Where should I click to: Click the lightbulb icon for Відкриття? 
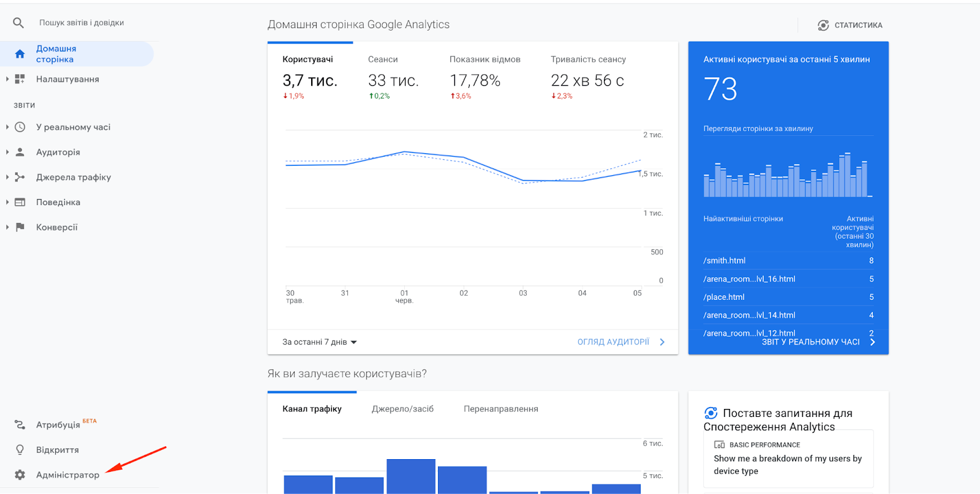pyautogui.click(x=20, y=450)
